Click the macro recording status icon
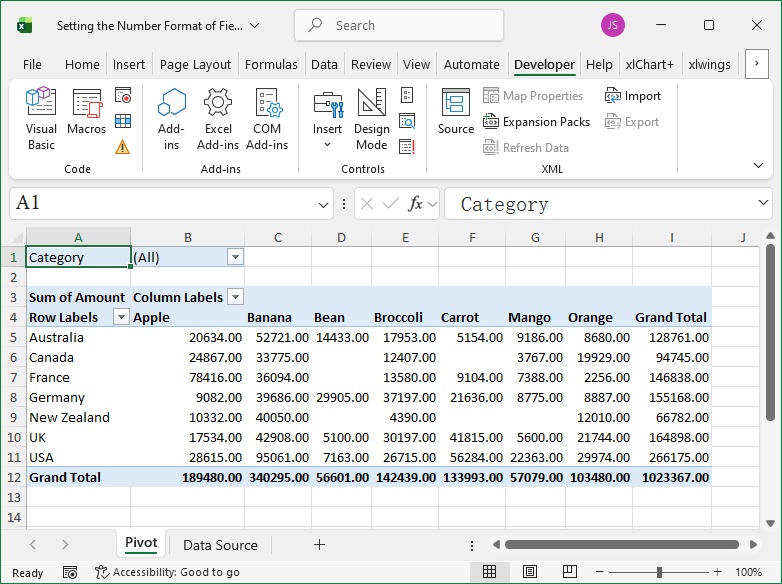 click(x=70, y=573)
